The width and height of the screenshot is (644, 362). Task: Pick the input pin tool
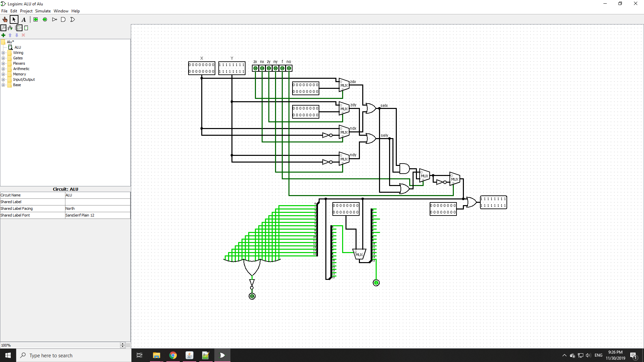36,19
